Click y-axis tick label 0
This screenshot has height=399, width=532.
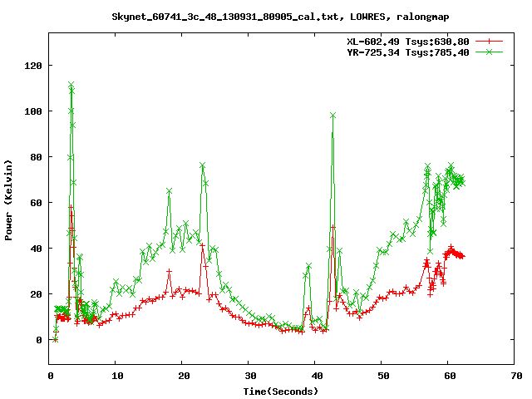coord(39,340)
